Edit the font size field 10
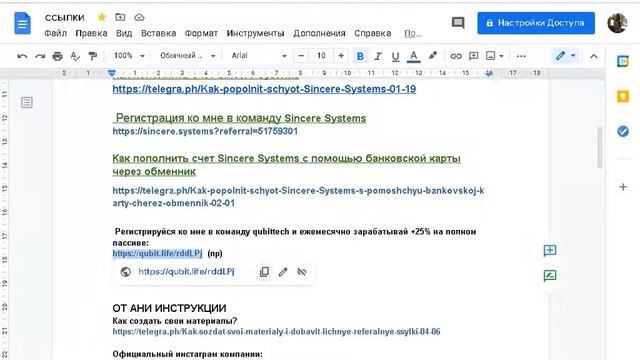The height and width of the screenshot is (360, 640). pyautogui.click(x=321, y=56)
